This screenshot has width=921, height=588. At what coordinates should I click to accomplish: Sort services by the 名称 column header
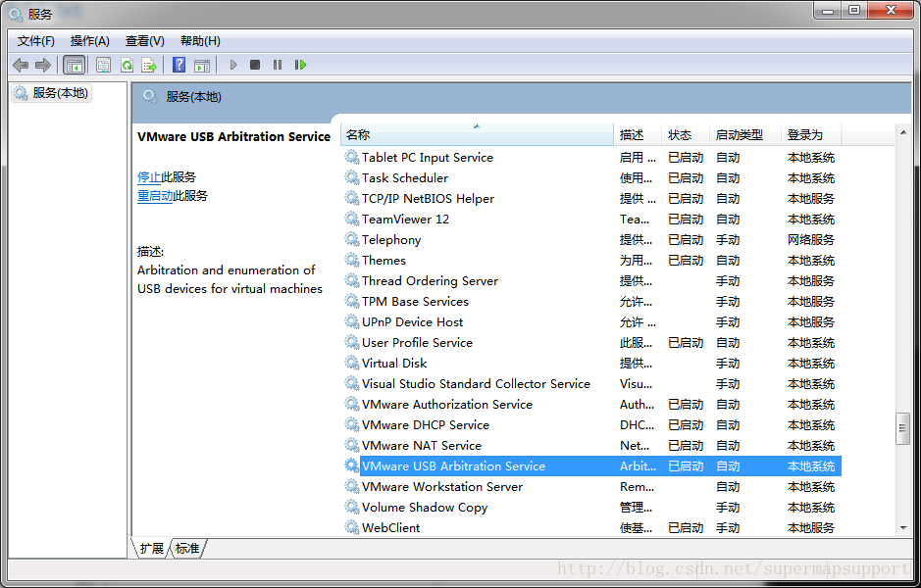tap(477, 135)
